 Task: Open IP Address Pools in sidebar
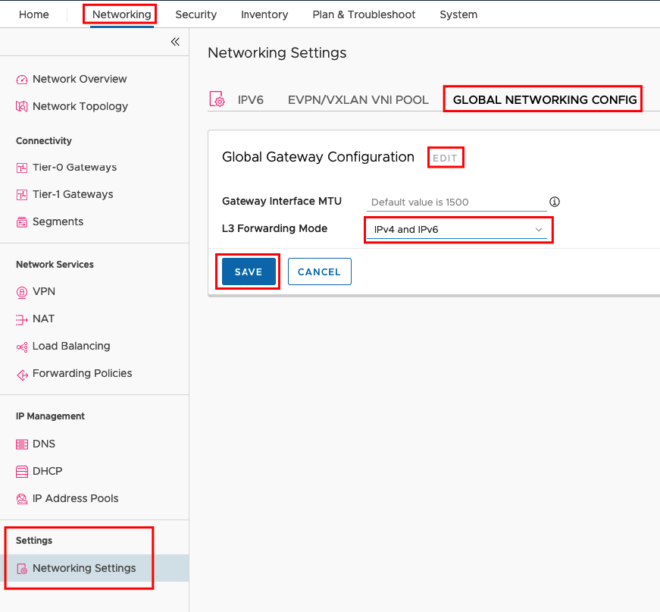pyautogui.click(x=75, y=498)
